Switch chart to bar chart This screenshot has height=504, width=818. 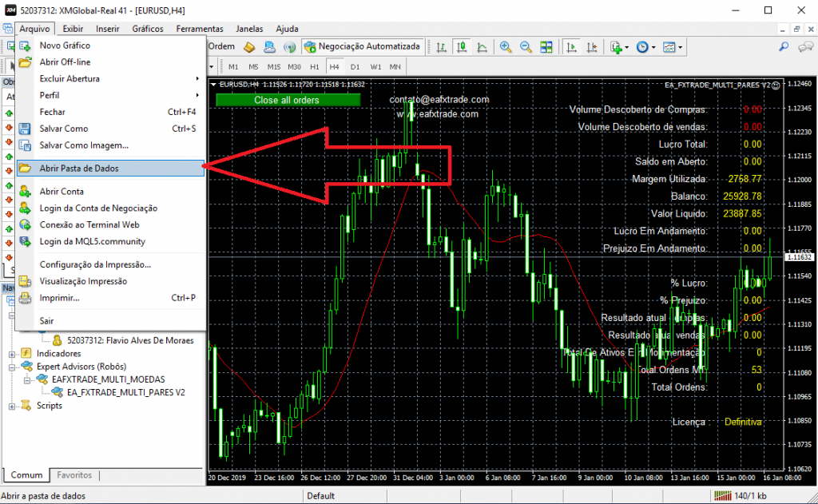441,47
